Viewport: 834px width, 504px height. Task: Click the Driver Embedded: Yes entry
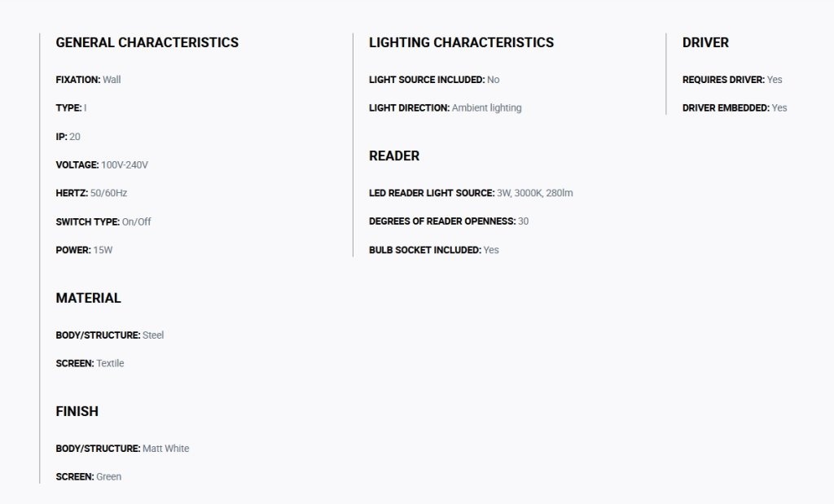tap(735, 108)
